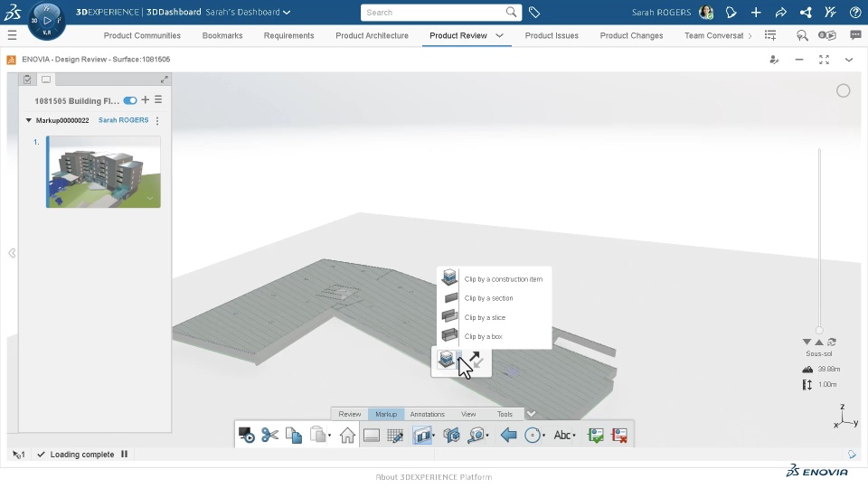Image resolution: width=868 pixels, height=488 pixels.
Task: Select the Measure tape tool
Action: pyautogui.click(x=476, y=436)
